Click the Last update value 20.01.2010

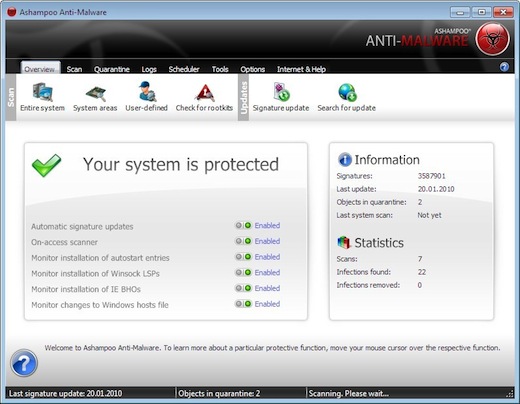point(436,189)
